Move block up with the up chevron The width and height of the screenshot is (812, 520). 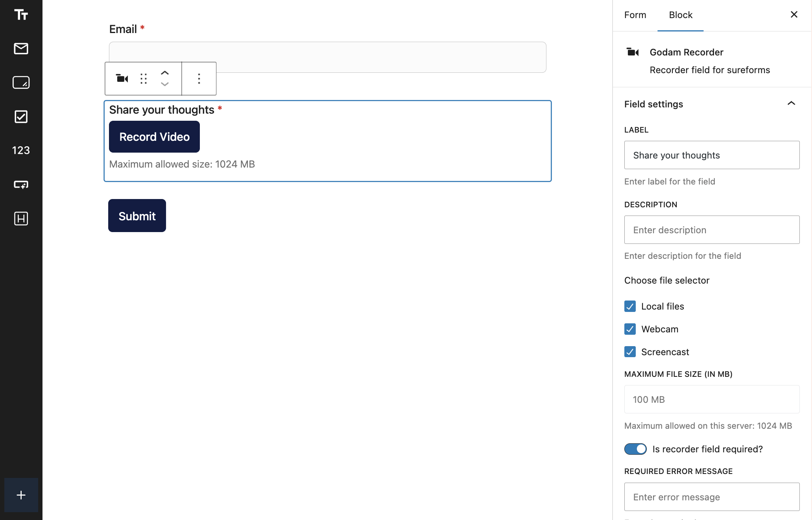pos(165,73)
